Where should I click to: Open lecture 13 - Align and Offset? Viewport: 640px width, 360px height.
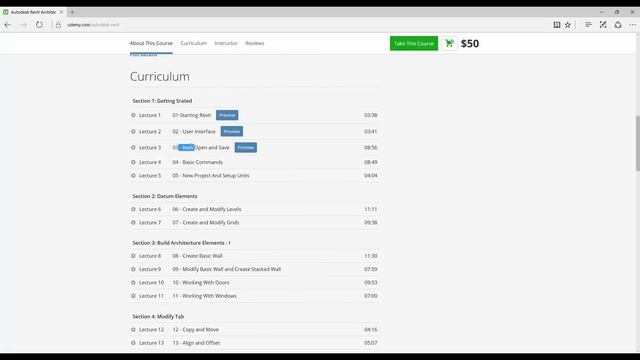(x=196, y=343)
